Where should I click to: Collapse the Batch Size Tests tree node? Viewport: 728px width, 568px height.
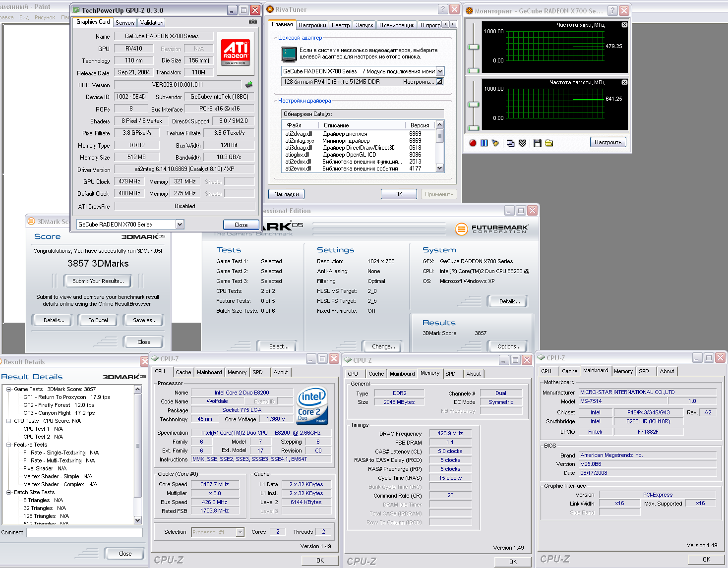tap(9, 492)
